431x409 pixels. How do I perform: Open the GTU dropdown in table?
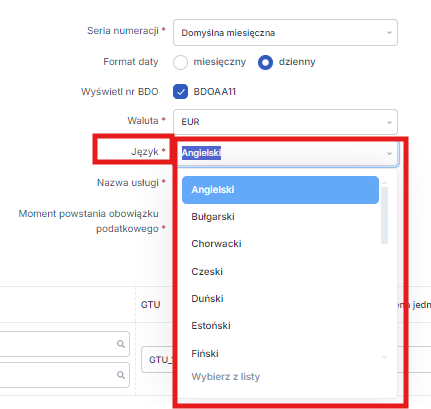coord(158,360)
